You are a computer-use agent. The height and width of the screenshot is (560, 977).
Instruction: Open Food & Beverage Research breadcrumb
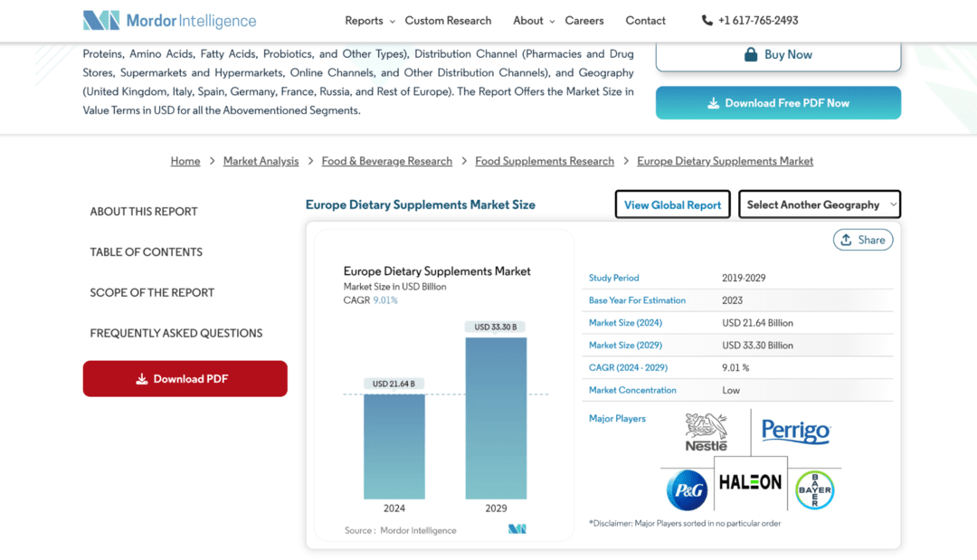pyautogui.click(x=387, y=161)
